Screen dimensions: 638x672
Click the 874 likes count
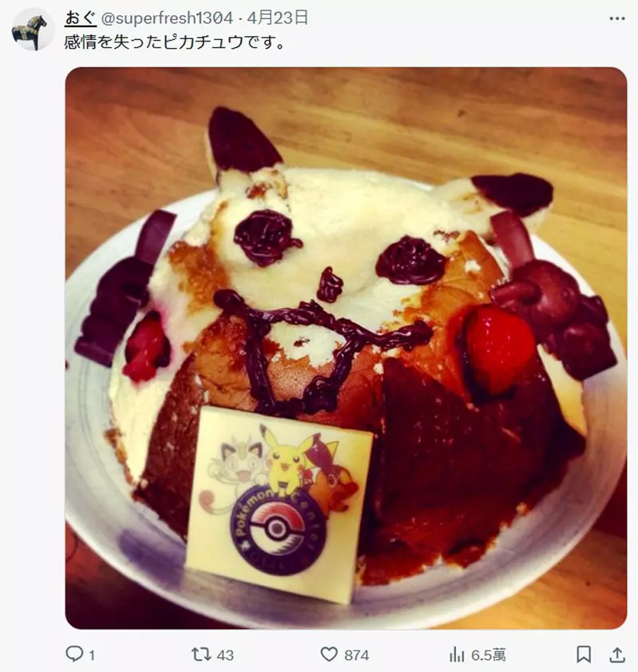(x=356, y=655)
